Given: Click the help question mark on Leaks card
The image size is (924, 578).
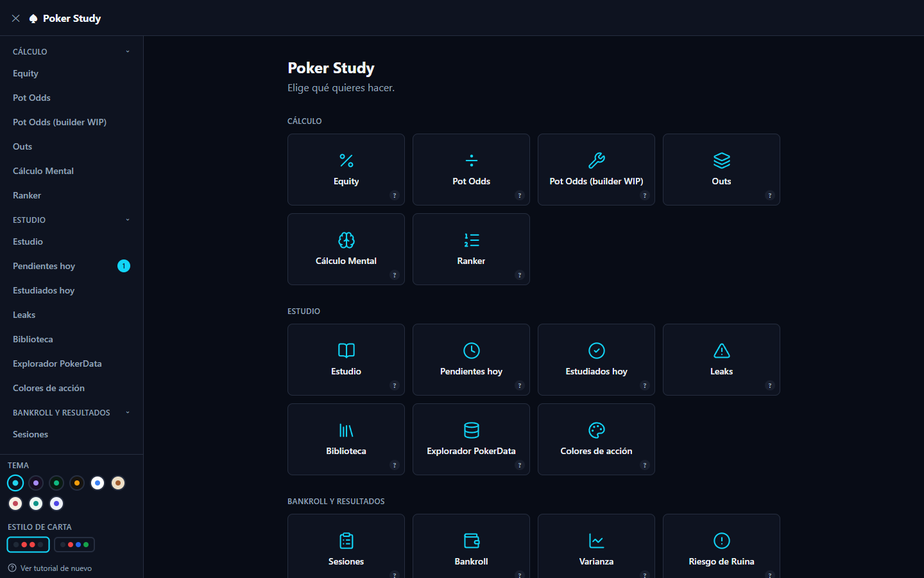Looking at the screenshot, I should 770,385.
